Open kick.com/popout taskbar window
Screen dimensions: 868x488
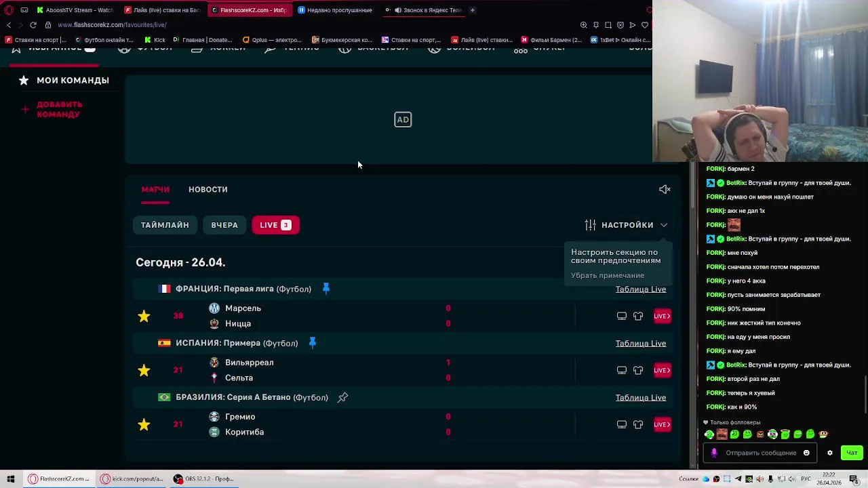132,479
